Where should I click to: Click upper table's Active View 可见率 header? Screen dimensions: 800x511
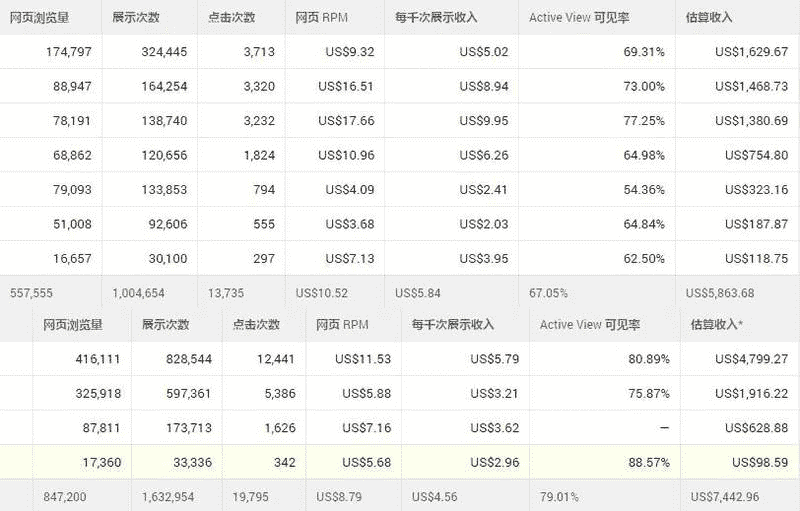click(579, 18)
